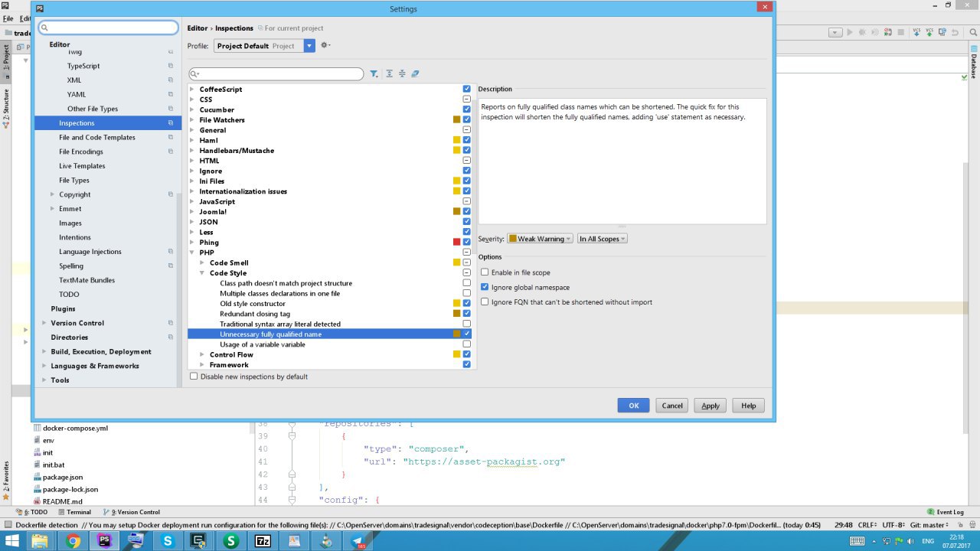Screen dimensions: 980x551
Task: Click the Stop square icon in PhpStorm toolbar
Action: click(x=901, y=32)
